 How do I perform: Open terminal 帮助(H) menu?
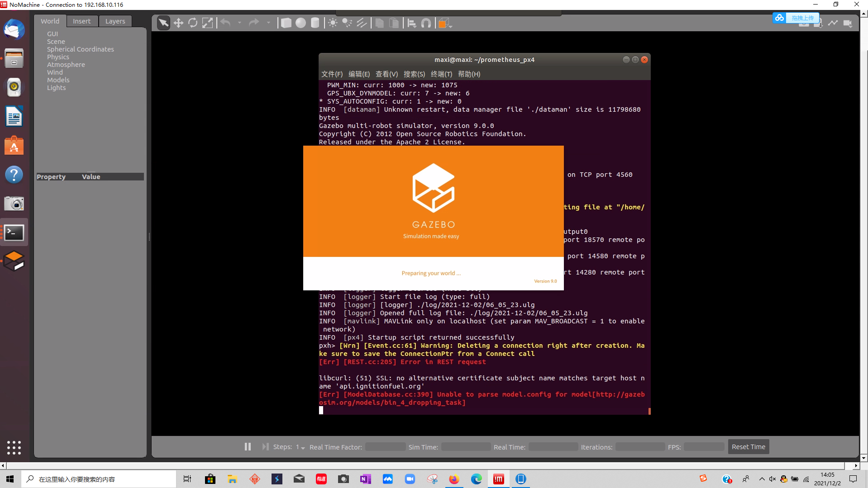tap(469, 74)
